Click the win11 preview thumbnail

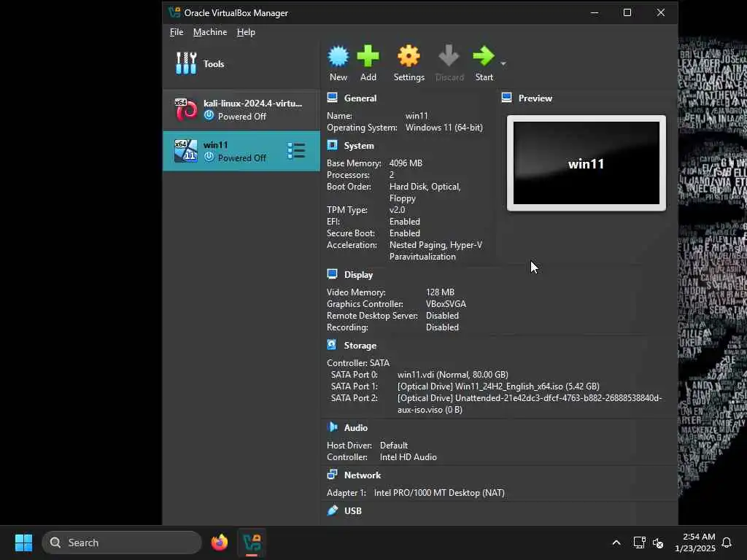tap(587, 163)
